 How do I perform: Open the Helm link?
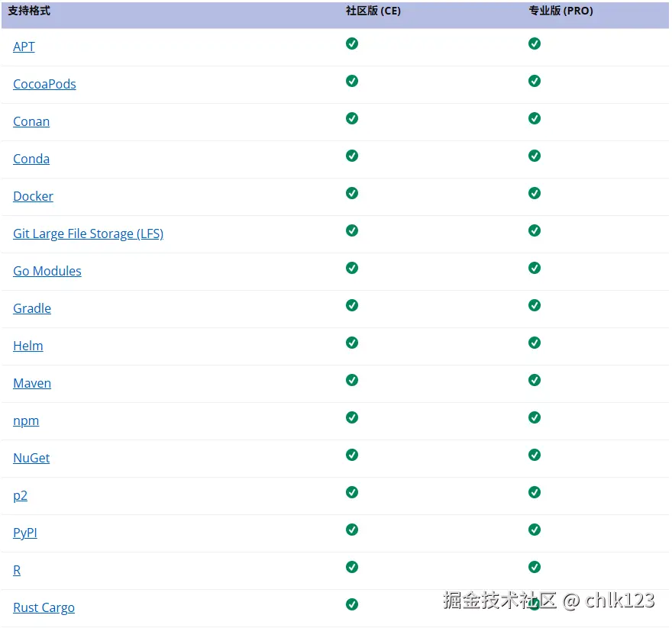[28, 345]
